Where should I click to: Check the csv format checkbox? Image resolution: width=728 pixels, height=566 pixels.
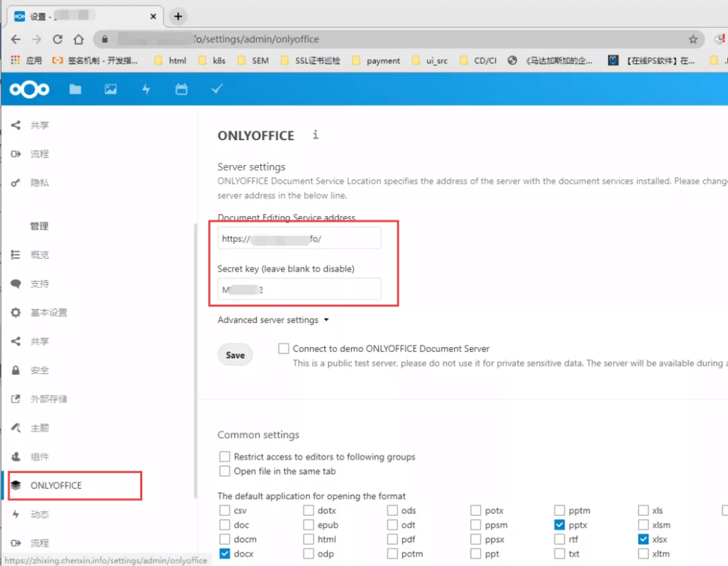pyautogui.click(x=225, y=511)
